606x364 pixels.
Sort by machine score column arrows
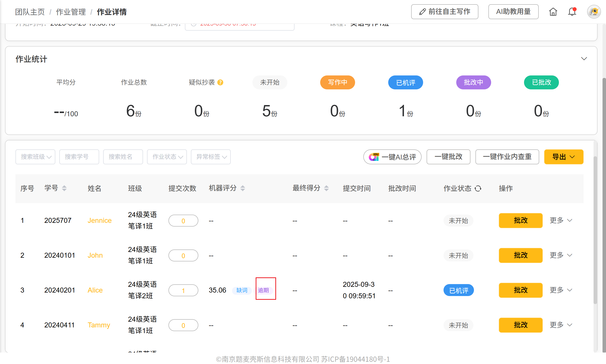[x=243, y=188]
